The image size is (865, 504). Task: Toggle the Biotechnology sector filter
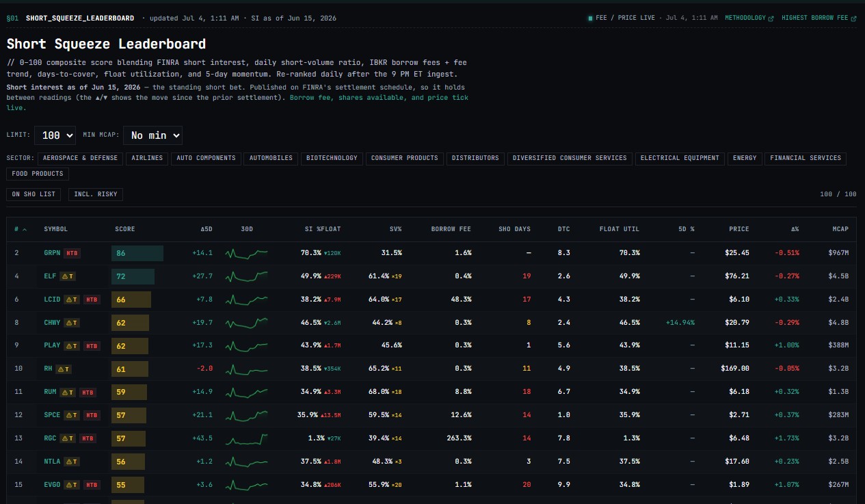[332, 158]
